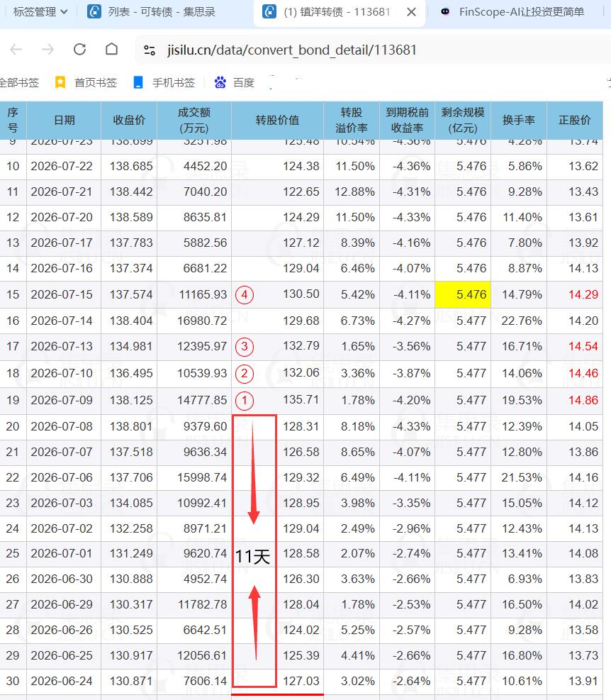The image size is (611, 700).
Task: Click the premium rate 6.46%
Action: [x=358, y=268]
